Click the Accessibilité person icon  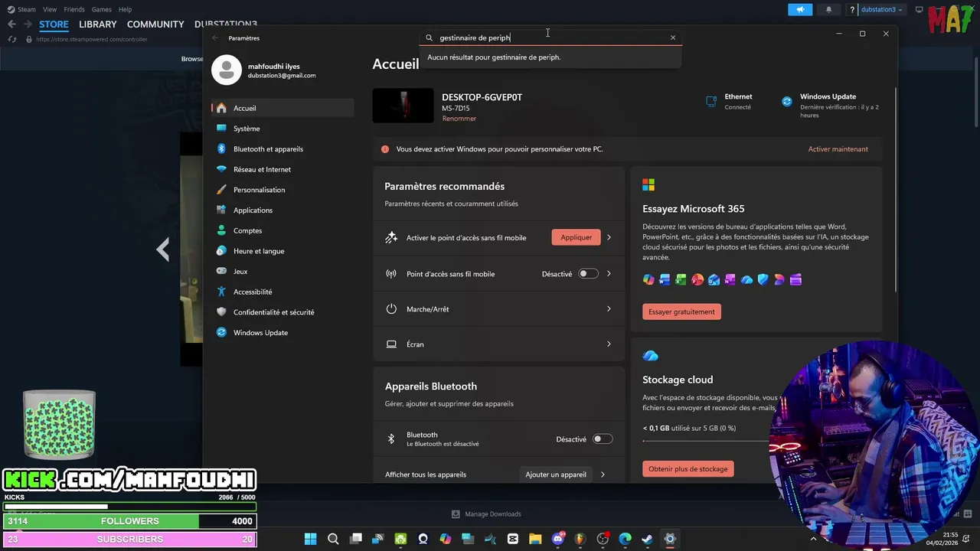coord(221,292)
